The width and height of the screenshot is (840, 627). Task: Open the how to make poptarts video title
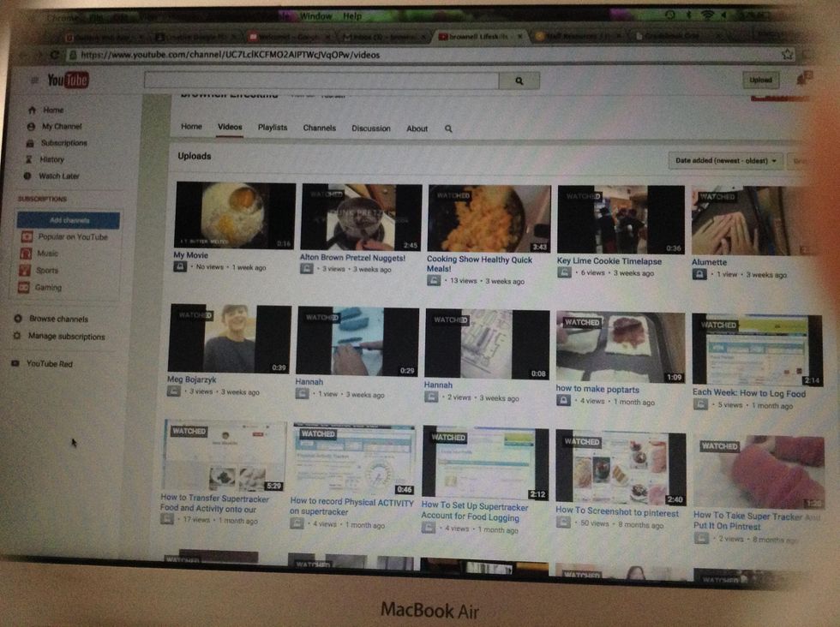(597, 389)
